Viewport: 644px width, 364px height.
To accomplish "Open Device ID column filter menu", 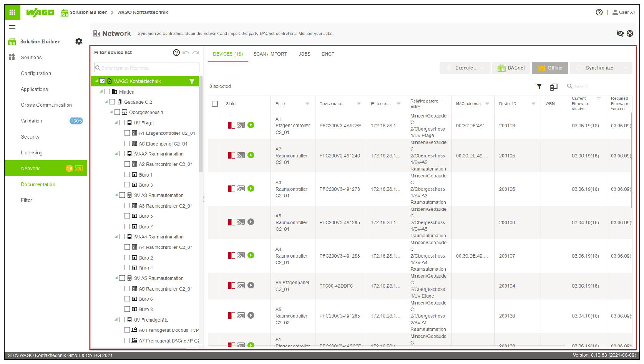I will click(x=533, y=104).
